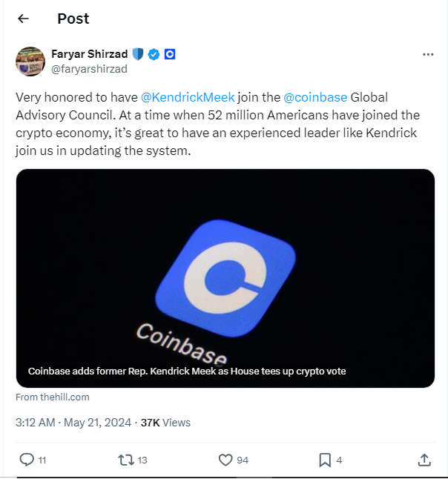
Task: Open Faryar Shirzad's profile picture
Action: pyautogui.click(x=30, y=61)
